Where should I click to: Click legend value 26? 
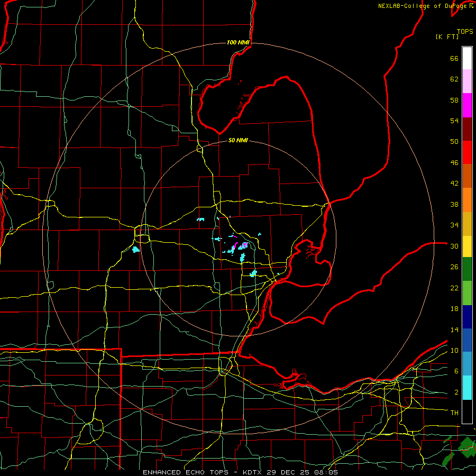coord(454,267)
